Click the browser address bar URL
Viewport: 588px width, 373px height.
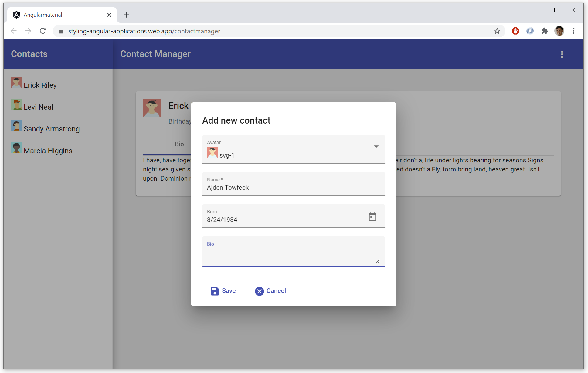[144, 31]
